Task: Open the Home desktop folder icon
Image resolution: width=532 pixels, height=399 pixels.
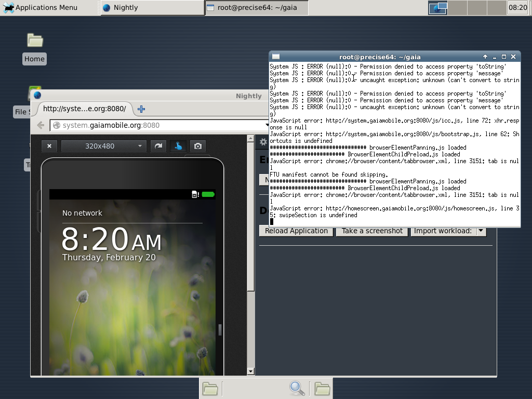Action: tap(35, 41)
